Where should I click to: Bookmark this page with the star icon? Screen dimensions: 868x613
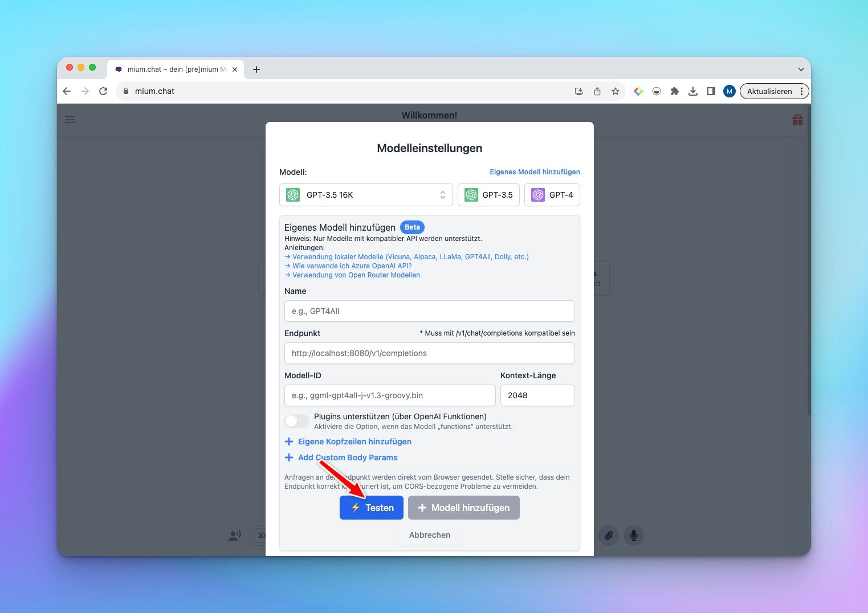pos(616,91)
